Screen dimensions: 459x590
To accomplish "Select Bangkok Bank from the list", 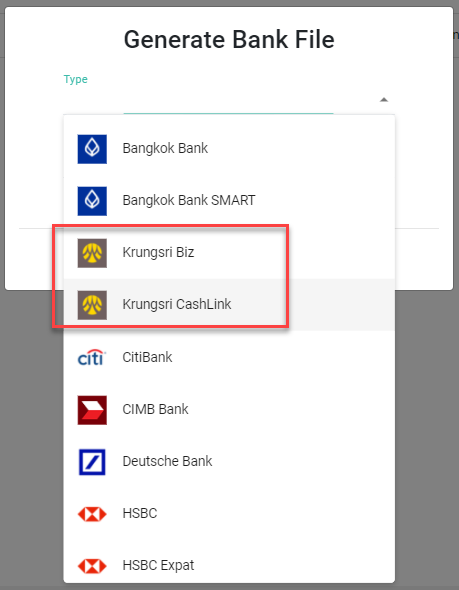I will click(x=229, y=149).
